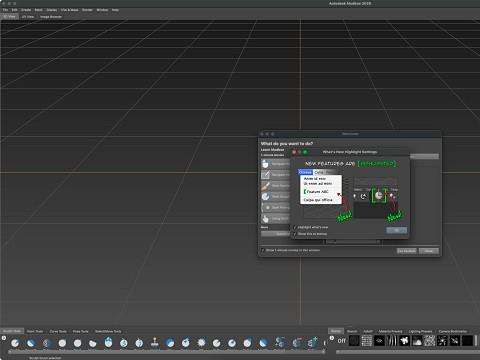Select the Smear brush tool
The width and height of the screenshot is (480, 360).
(232, 343)
